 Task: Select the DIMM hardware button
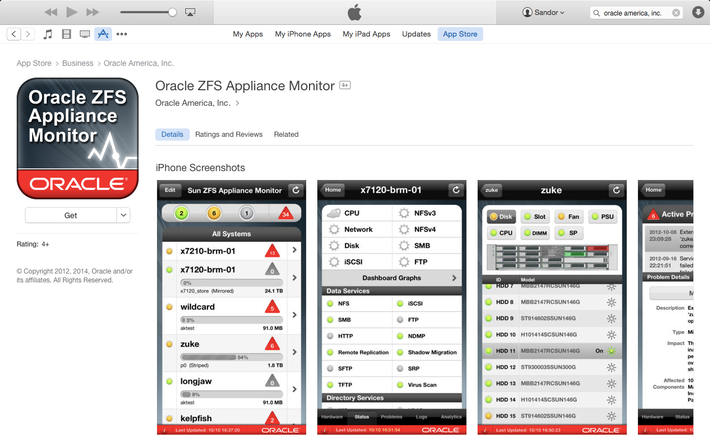pyautogui.click(x=535, y=233)
